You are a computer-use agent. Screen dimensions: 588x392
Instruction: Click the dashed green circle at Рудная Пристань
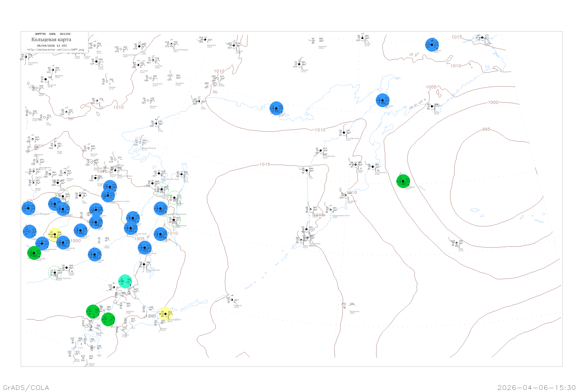click(55, 273)
